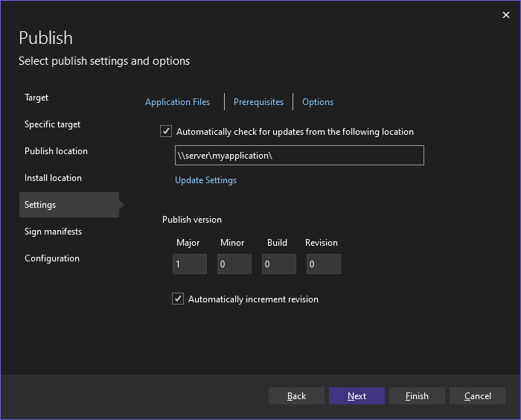Image resolution: width=521 pixels, height=420 pixels.
Task: Open the Install location step
Action: click(53, 178)
